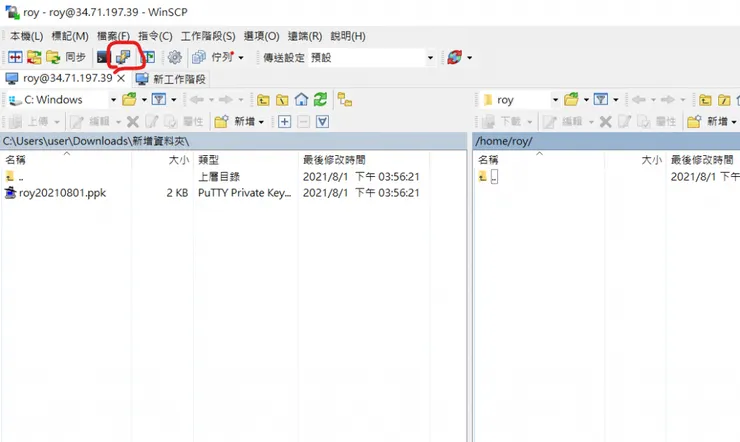Screen dimensions: 740x442
Task: Open the 說明(H) menu
Action: point(348,36)
